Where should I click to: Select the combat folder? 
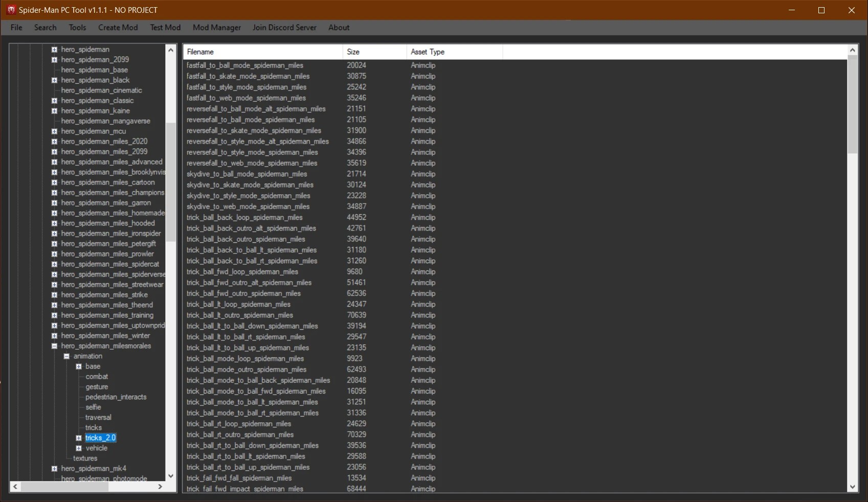(97, 377)
